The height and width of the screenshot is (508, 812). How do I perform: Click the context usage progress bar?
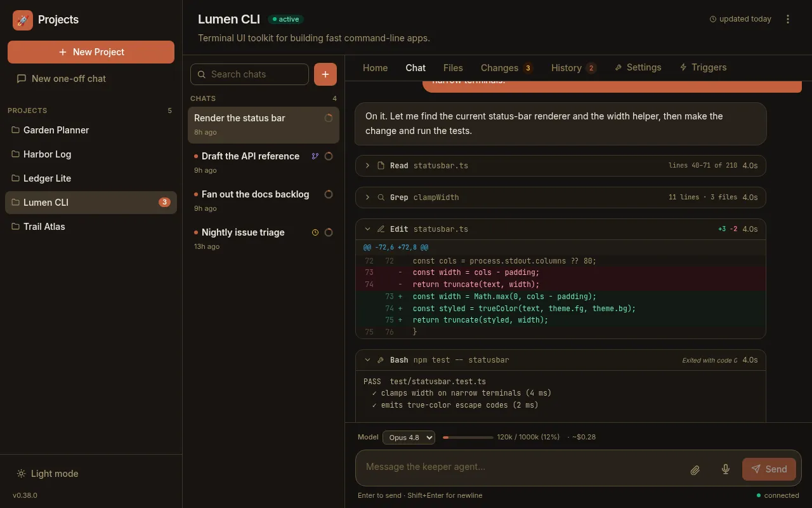click(468, 438)
